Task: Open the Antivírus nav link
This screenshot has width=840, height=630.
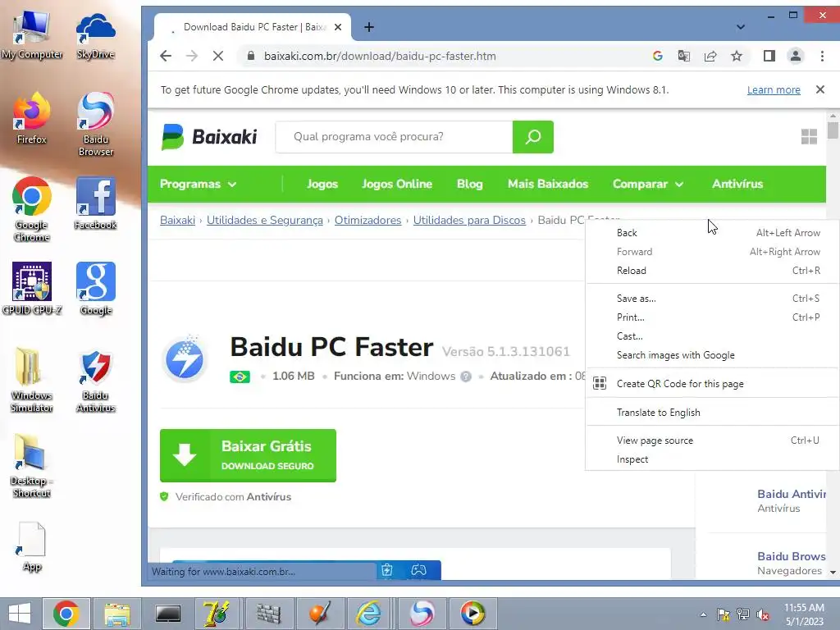Action: click(737, 184)
